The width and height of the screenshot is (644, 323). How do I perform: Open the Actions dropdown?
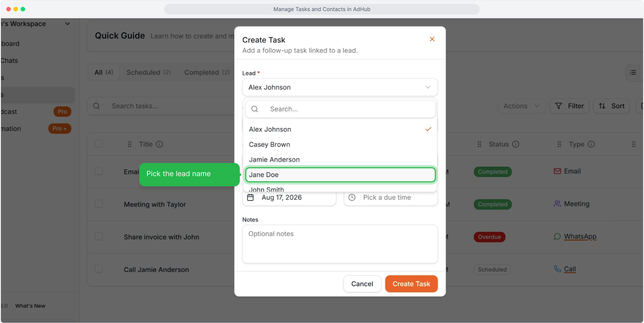click(521, 106)
